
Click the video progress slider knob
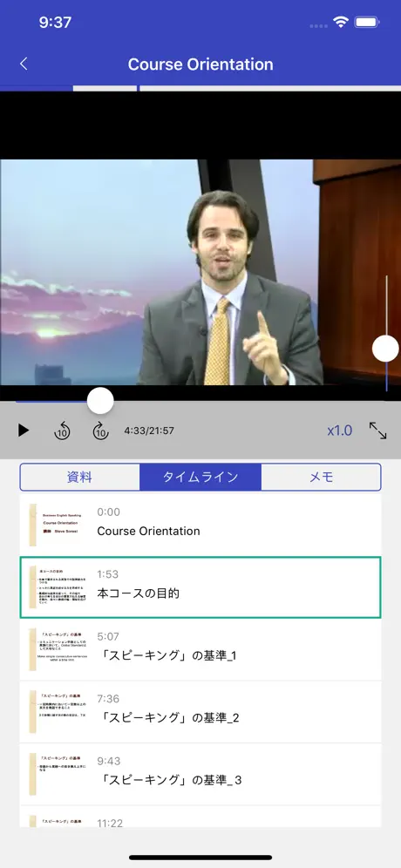pyautogui.click(x=100, y=400)
